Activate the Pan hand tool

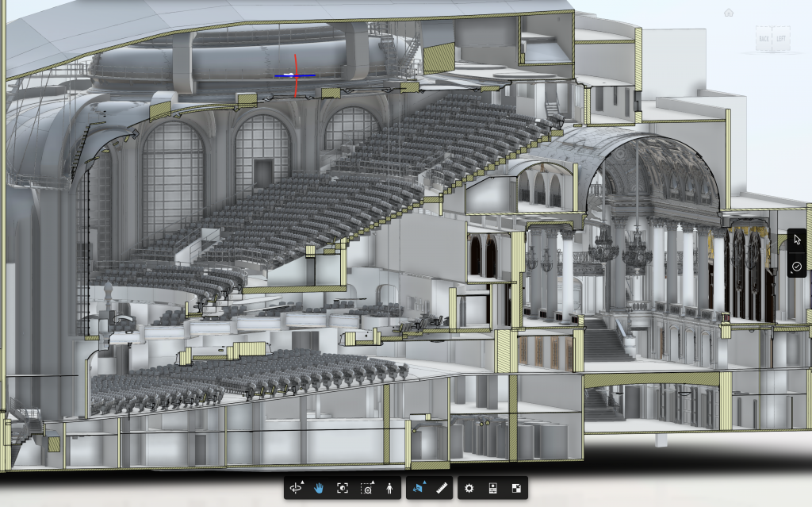coord(320,489)
